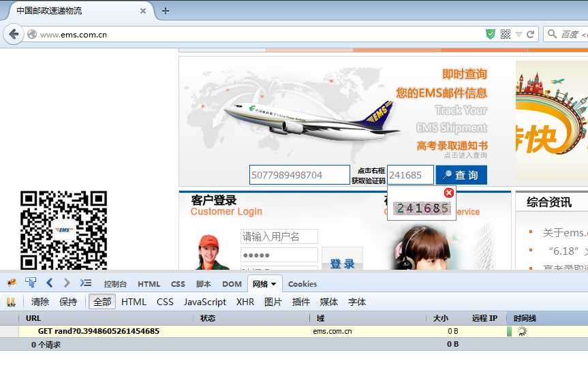The image size is (588, 391).
Task: Toggle the Firebug command line icon
Action: pos(86,283)
